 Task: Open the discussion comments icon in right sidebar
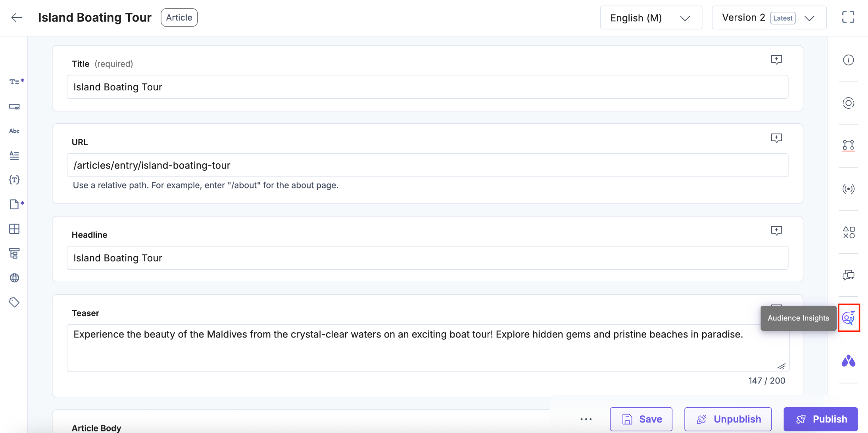[848, 275]
